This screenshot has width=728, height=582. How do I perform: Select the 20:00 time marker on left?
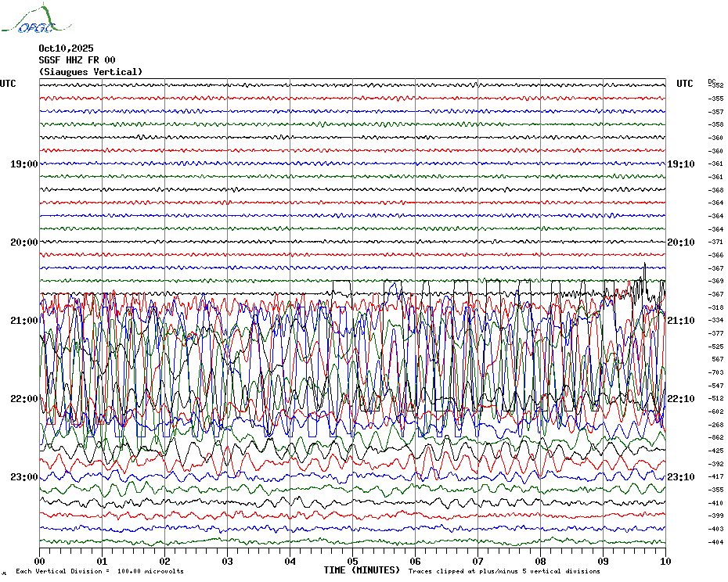click(23, 242)
